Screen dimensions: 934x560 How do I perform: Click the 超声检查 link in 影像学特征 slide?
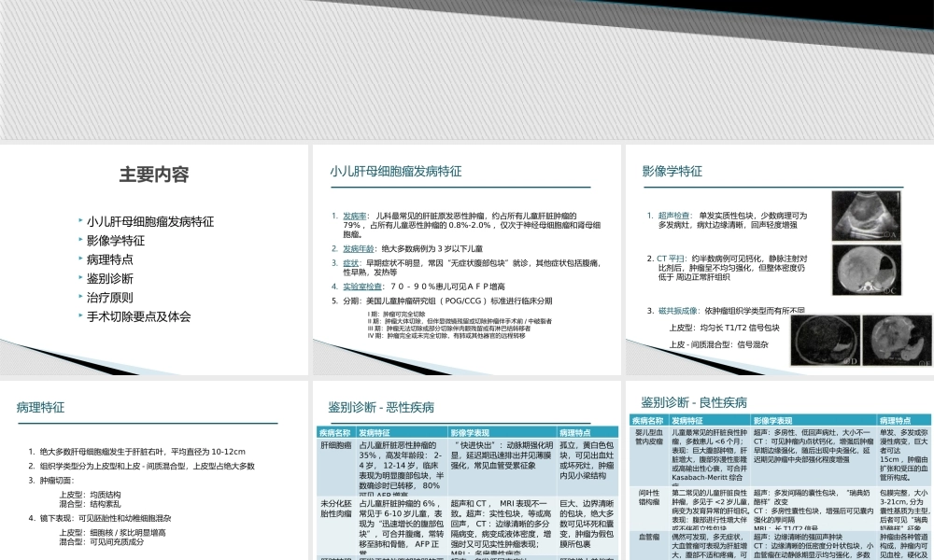[x=676, y=216]
